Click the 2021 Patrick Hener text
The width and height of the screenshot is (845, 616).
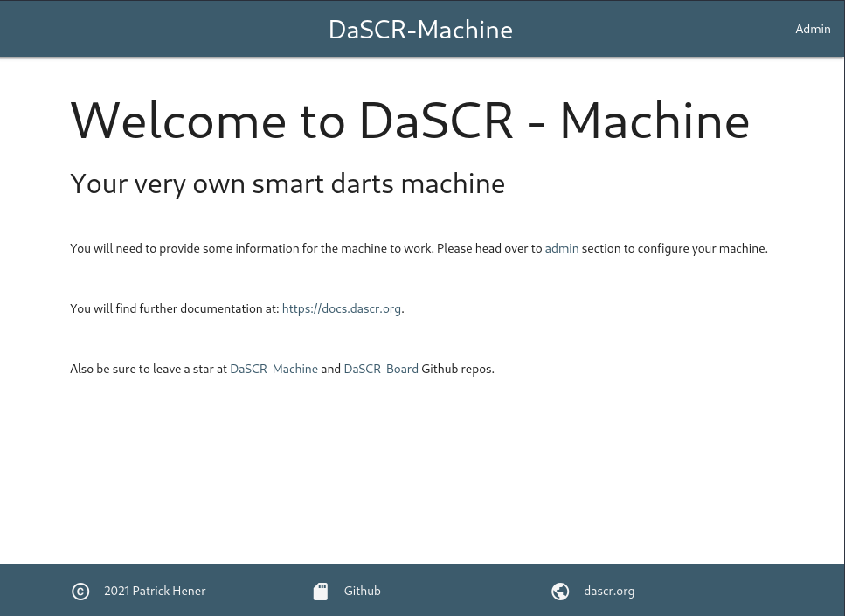[x=155, y=592]
